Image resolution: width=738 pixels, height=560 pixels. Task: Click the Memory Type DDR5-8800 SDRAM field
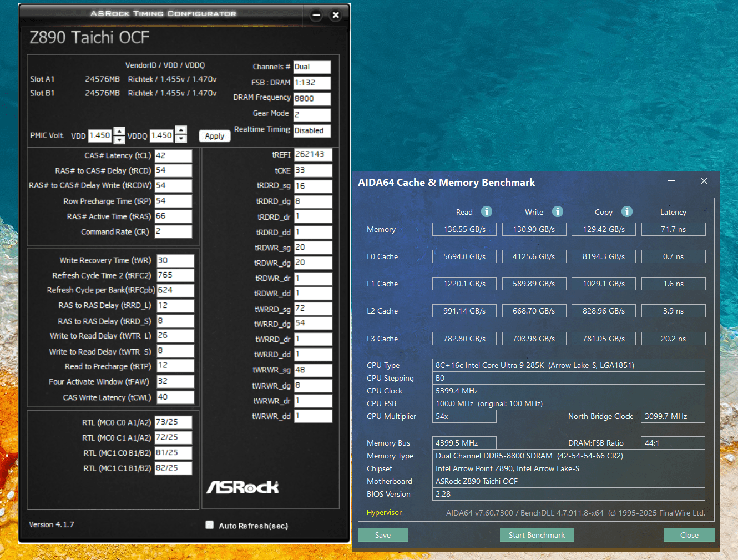[569, 456]
